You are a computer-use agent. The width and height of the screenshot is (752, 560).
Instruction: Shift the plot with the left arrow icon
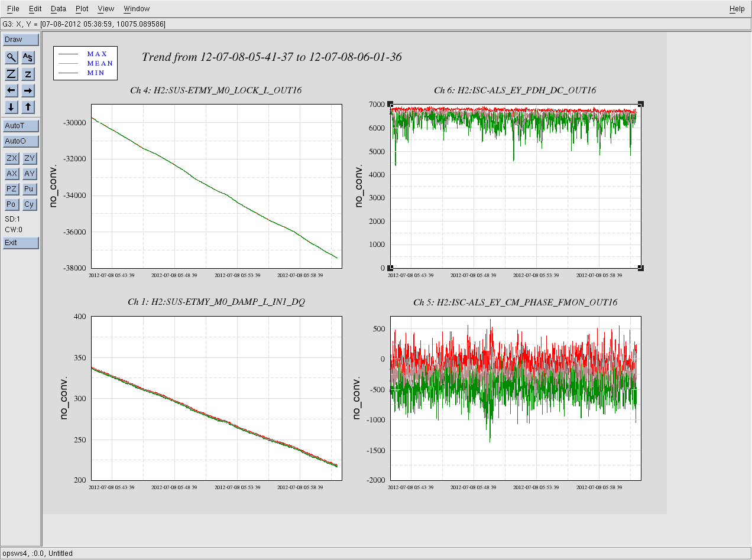pyautogui.click(x=11, y=90)
